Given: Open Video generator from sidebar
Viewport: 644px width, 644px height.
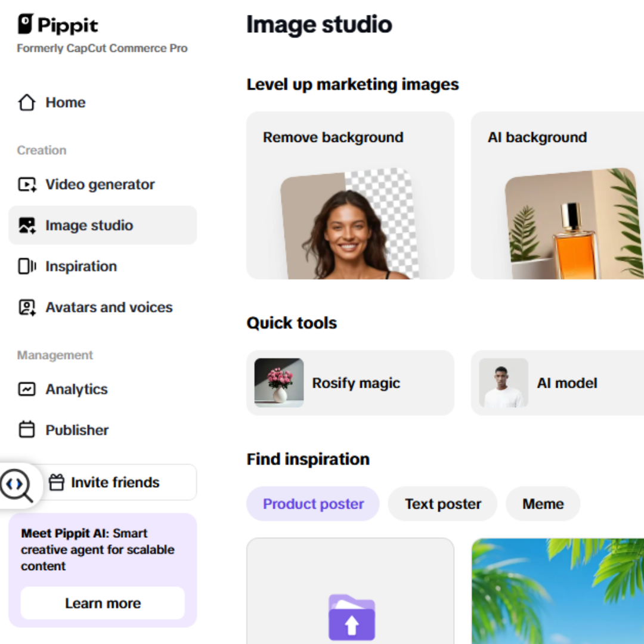Looking at the screenshot, I should tap(103, 184).
